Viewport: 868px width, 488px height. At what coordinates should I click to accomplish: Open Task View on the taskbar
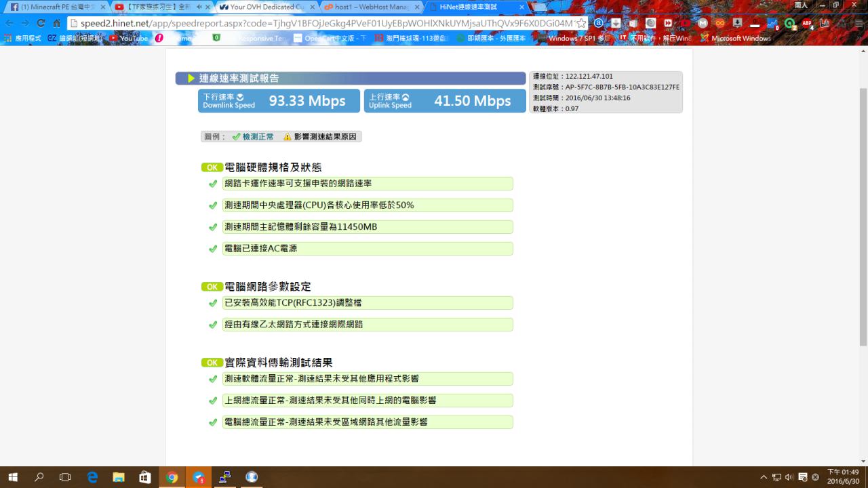(65, 477)
